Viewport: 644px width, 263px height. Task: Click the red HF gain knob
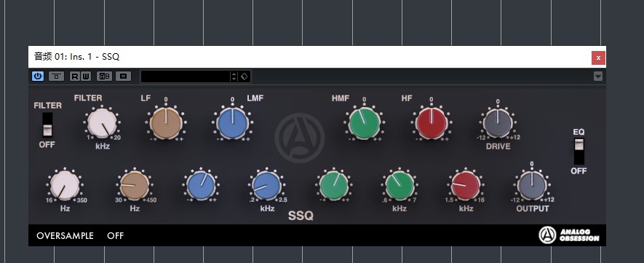tap(431, 123)
